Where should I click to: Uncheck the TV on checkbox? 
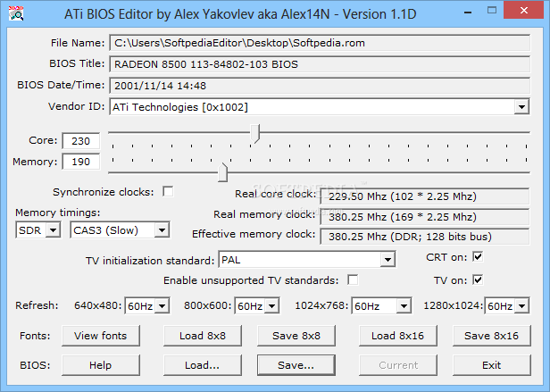pyautogui.click(x=478, y=280)
